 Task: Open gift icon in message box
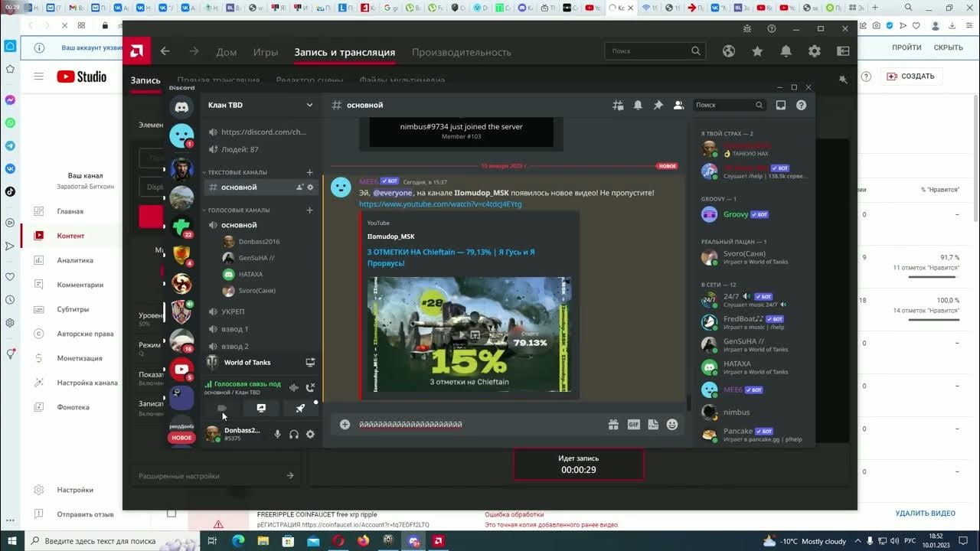[613, 424]
